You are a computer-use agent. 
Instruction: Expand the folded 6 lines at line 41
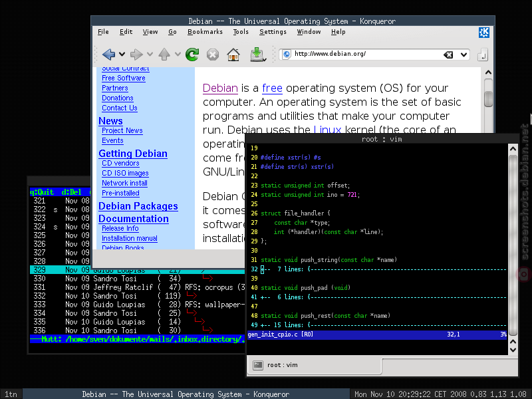point(384,297)
